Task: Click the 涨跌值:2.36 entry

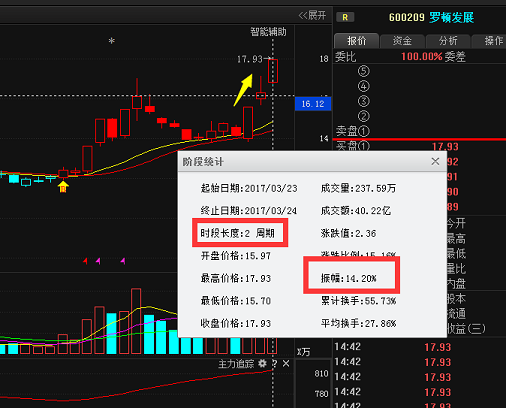Action: click(x=348, y=233)
